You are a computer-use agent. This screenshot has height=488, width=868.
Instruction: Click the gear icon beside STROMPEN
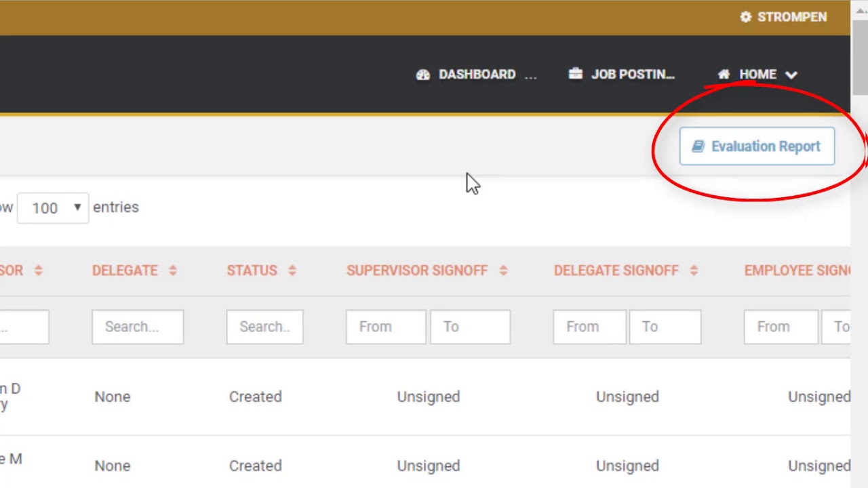click(x=746, y=17)
